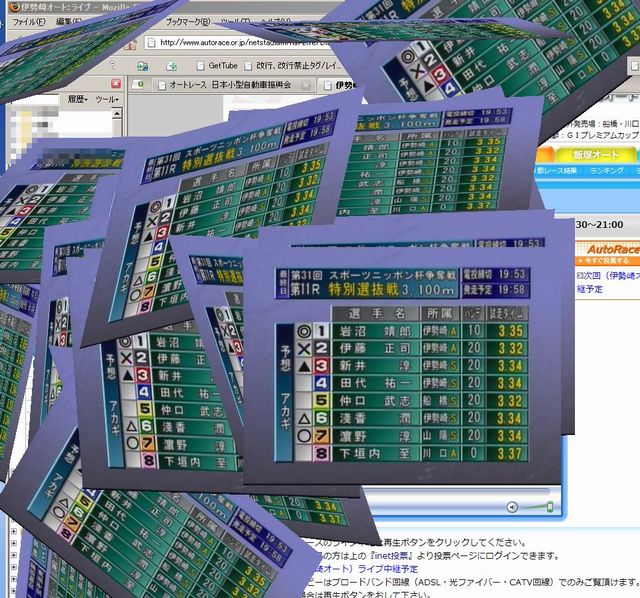Close the オートレース 日本小型自動車振興会 tab

[x=306, y=85]
